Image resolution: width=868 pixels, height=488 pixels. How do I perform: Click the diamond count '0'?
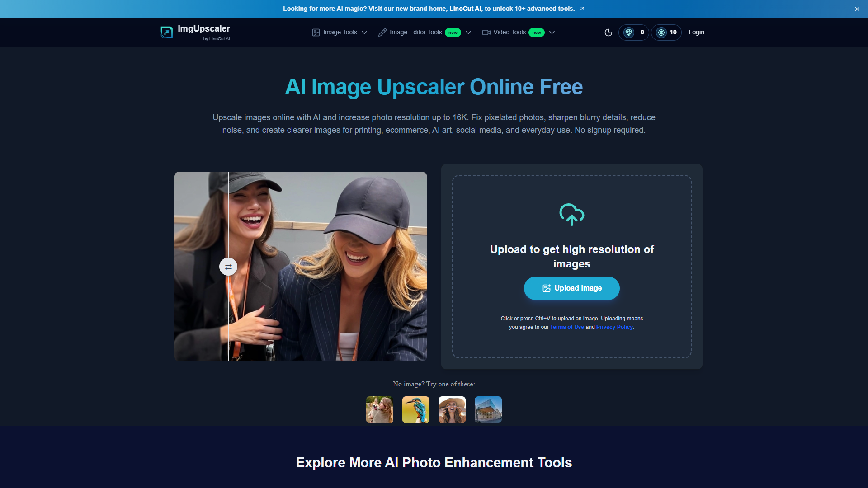642,33
